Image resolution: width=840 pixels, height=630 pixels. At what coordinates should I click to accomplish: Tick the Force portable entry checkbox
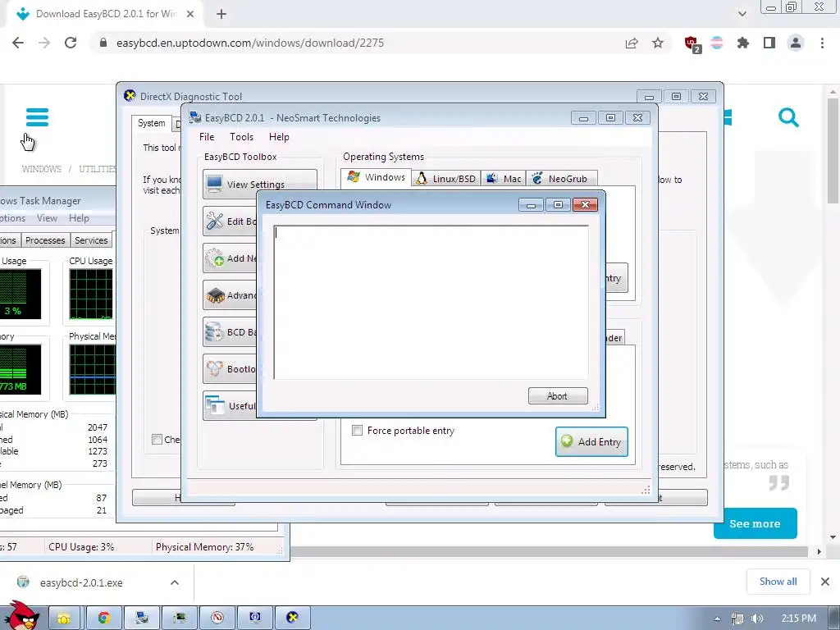pyautogui.click(x=358, y=430)
